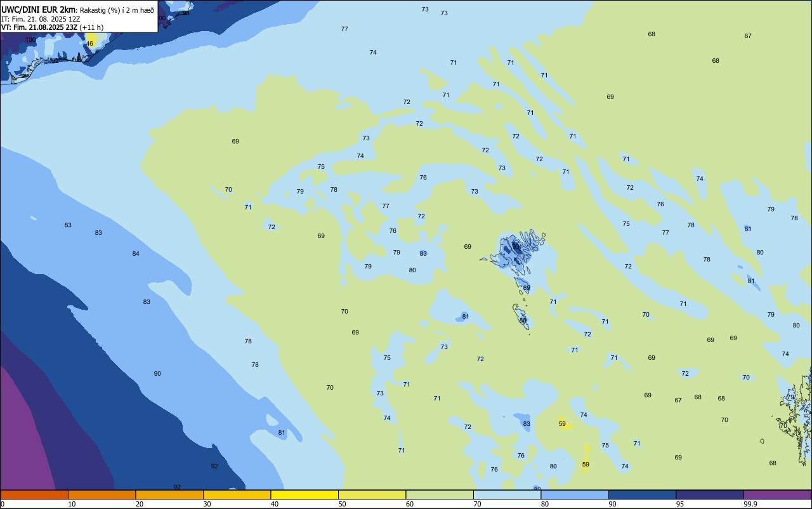Screen dimensions: 812x509
Task: Pick the 20–30 amber legend color band
Action: tap(169, 494)
